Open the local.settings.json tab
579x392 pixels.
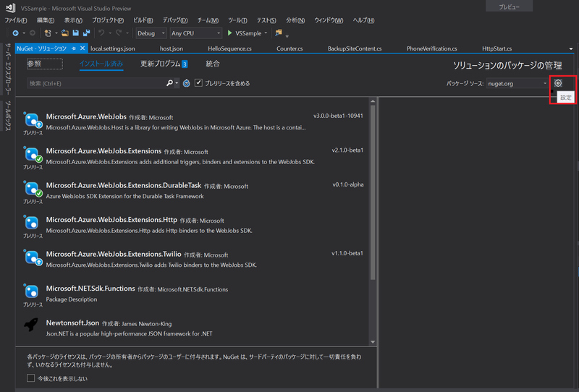(113, 48)
